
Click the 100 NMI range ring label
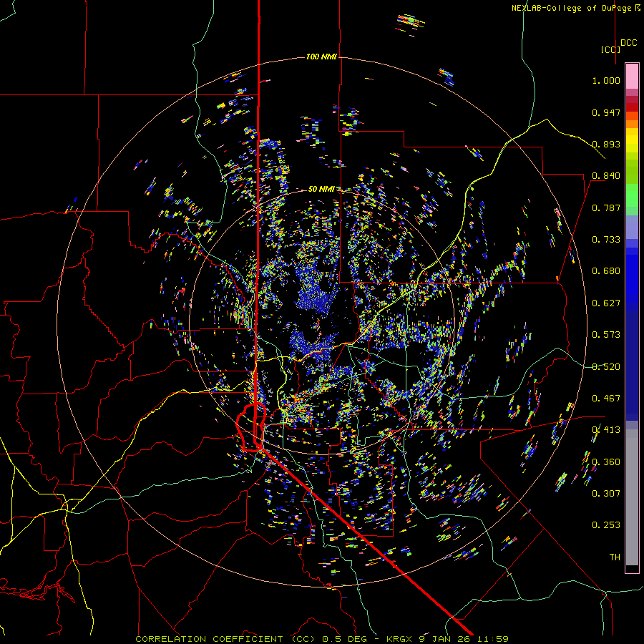click(x=321, y=57)
